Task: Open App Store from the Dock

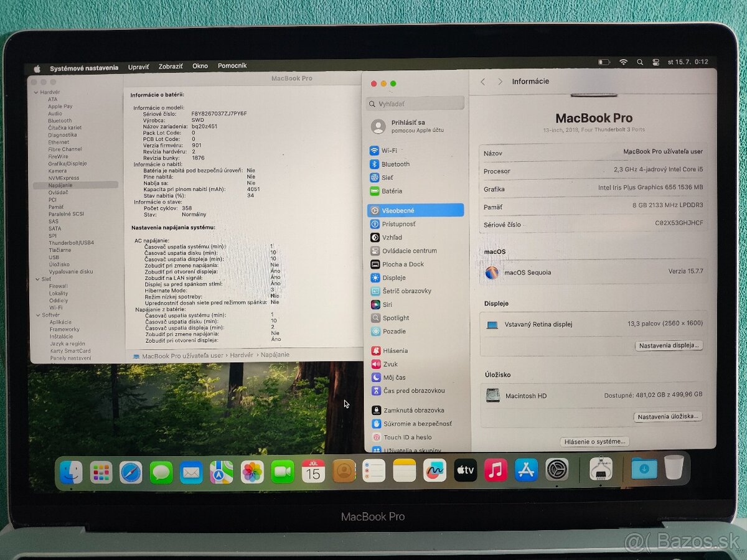Action: (526, 470)
